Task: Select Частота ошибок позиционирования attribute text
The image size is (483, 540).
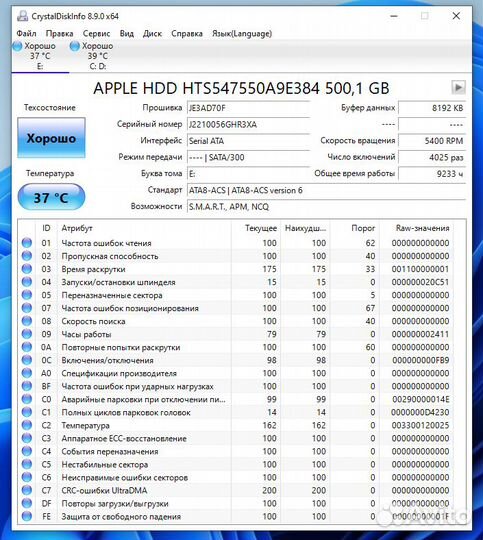Action: 130,308
